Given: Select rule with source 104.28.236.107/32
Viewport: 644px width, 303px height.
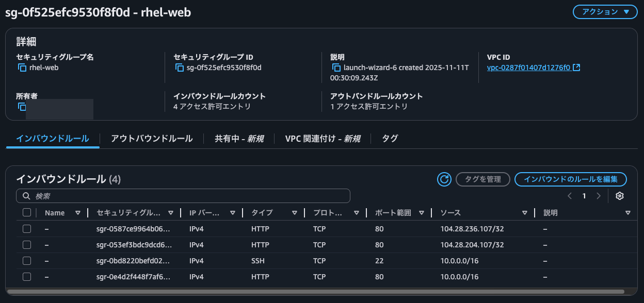Looking at the screenshot, I should coord(27,229).
